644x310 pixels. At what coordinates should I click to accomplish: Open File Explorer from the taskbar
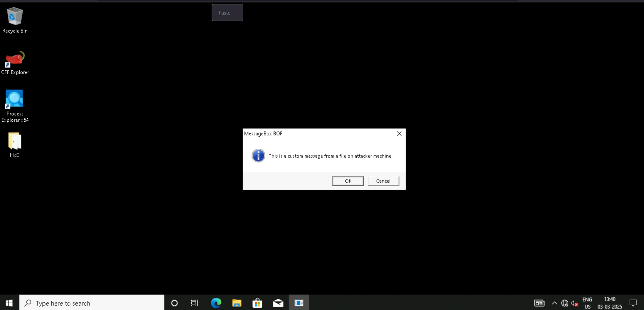point(237,303)
